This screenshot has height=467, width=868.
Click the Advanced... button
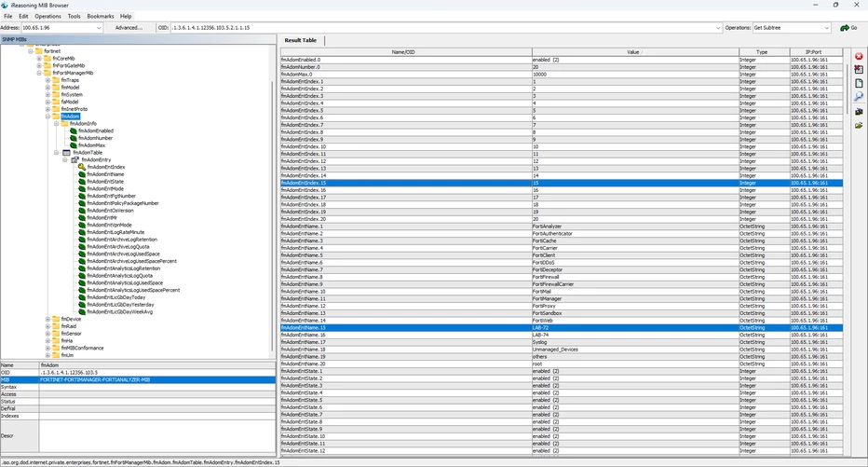(x=129, y=28)
